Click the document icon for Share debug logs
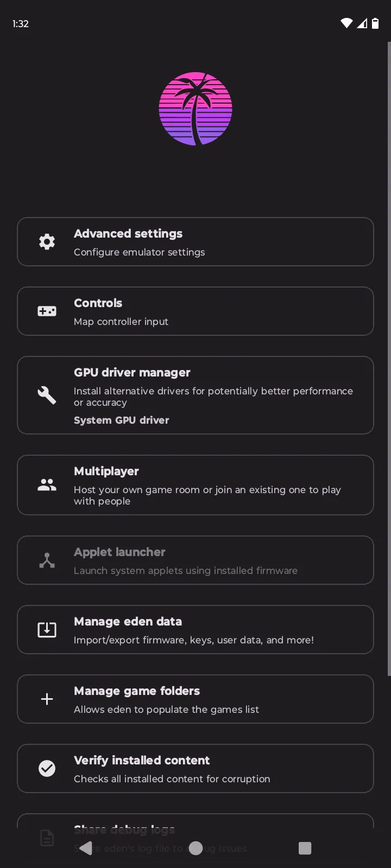 pos(47,838)
